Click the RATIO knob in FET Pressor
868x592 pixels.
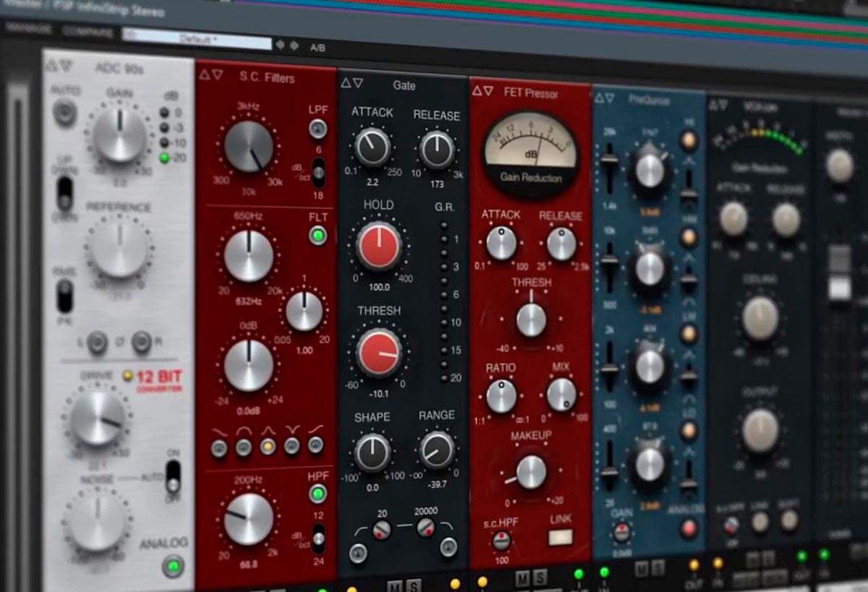501,396
